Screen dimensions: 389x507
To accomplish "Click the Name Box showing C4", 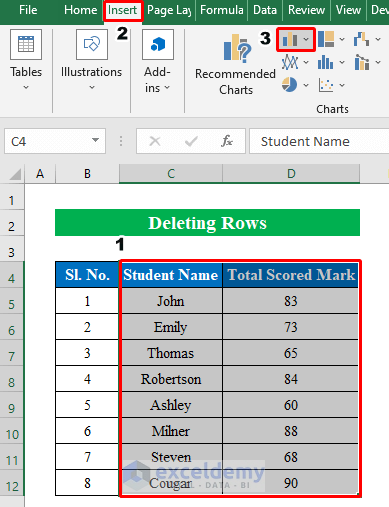I will coord(55,141).
